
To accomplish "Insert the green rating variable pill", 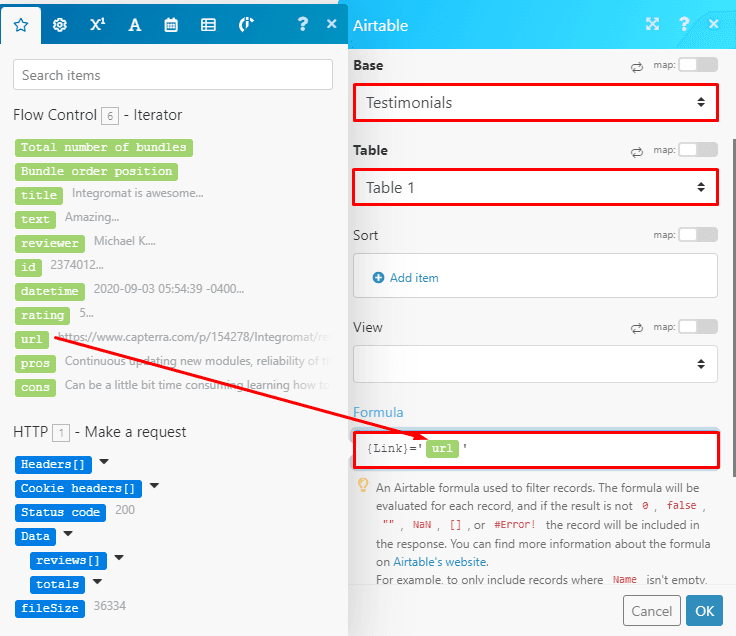I will pos(44,315).
